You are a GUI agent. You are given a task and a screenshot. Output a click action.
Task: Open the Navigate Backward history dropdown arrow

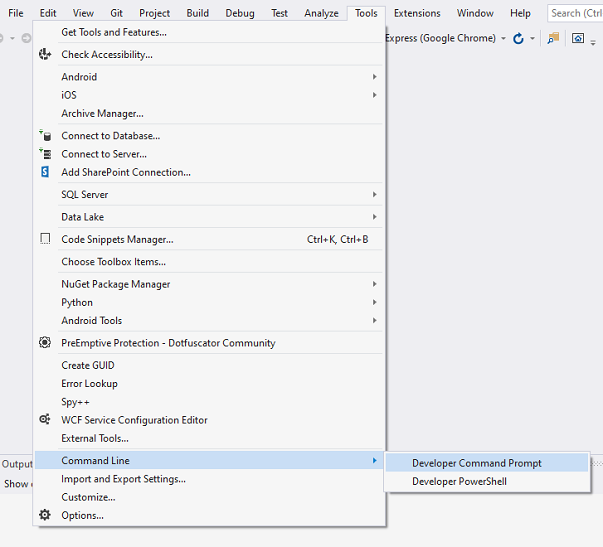click(x=12, y=38)
